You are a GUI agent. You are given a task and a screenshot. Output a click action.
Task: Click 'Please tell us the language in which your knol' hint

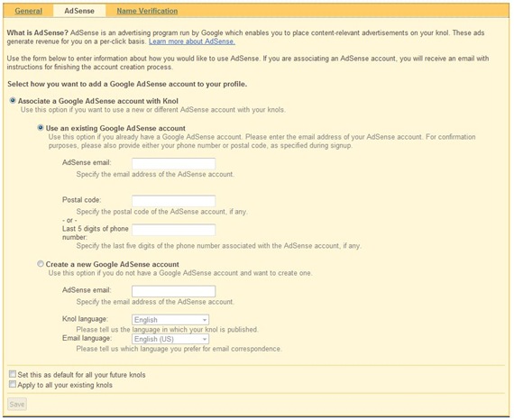click(167, 330)
